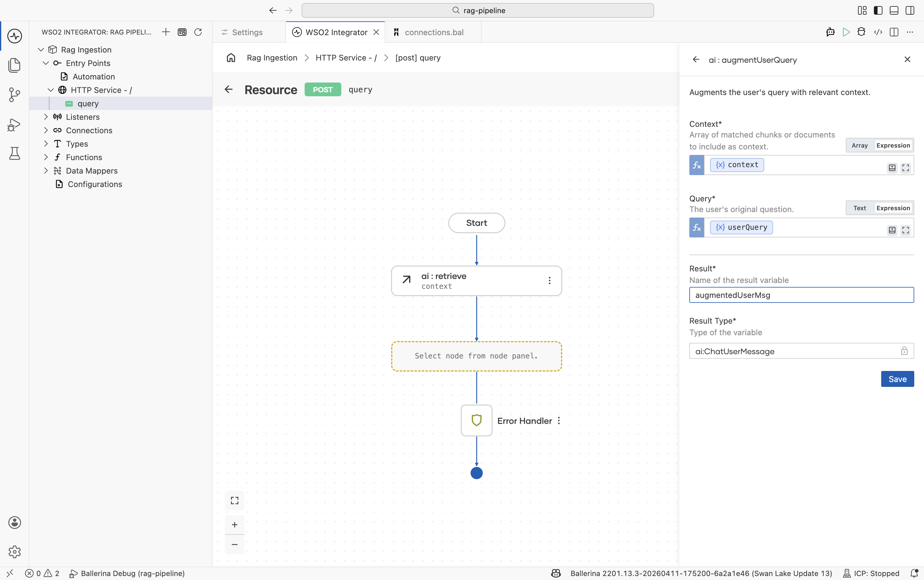This screenshot has width=924, height=580.
Task: Open the Accounts menu icon
Action: coord(15,523)
